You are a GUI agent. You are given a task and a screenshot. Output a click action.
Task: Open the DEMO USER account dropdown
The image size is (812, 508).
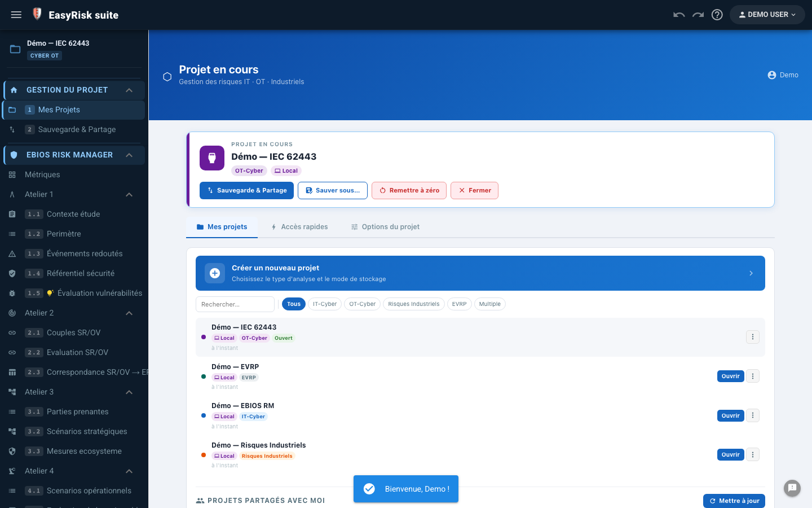pos(767,15)
